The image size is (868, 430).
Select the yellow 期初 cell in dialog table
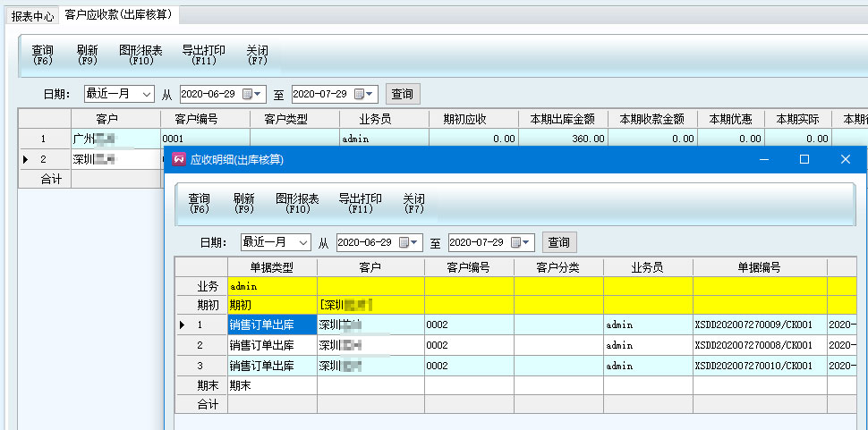(x=272, y=305)
